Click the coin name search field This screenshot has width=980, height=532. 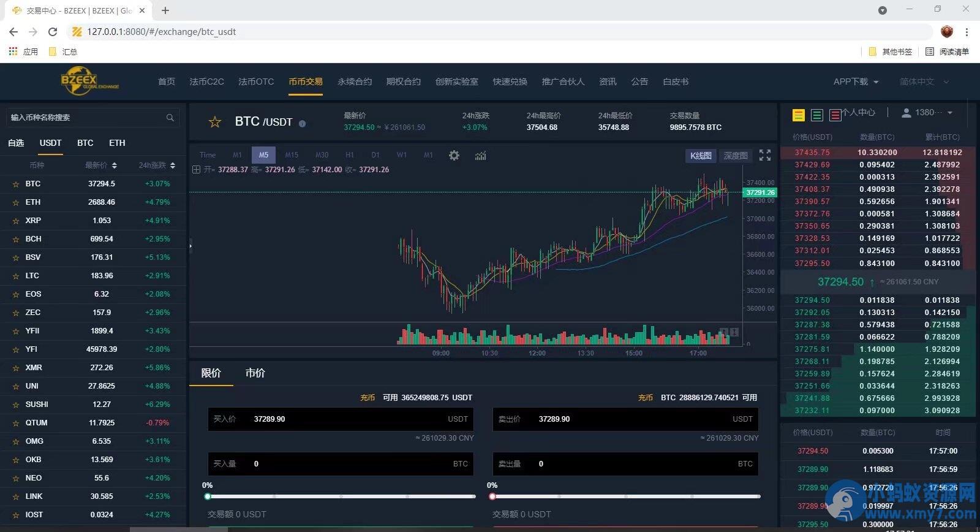(x=92, y=117)
